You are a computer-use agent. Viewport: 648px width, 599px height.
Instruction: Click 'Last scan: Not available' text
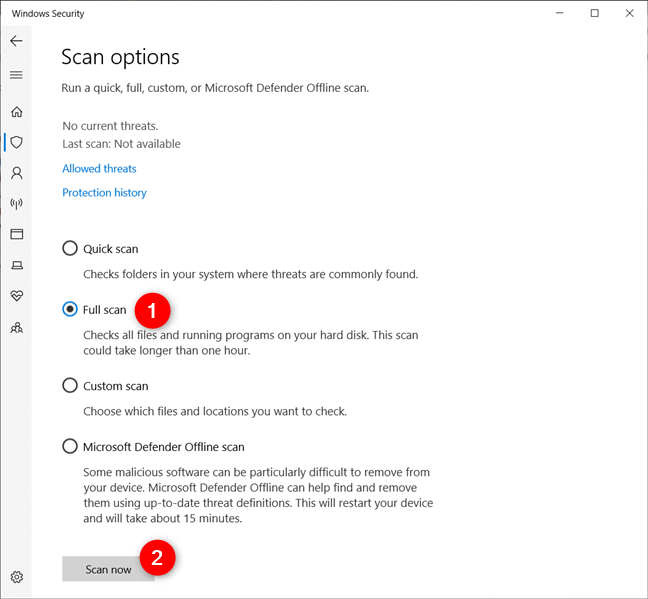[122, 144]
